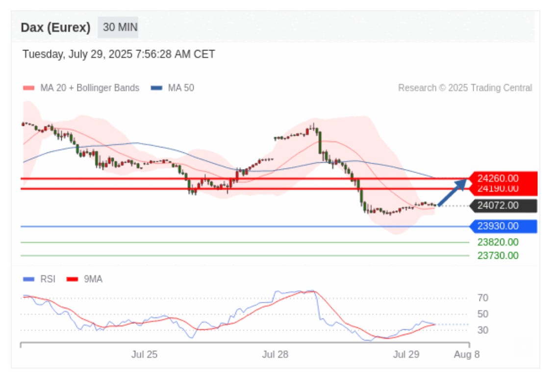
Task: Click the RSI legend label
Action: pos(48,279)
